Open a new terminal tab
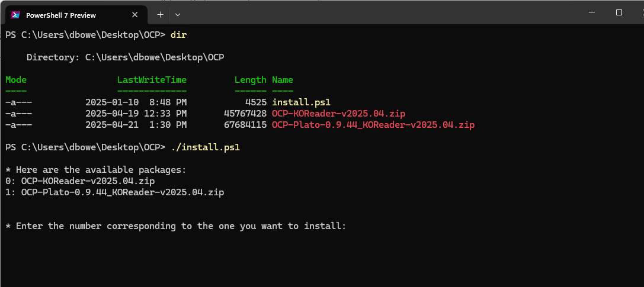644x287 pixels. point(160,14)
